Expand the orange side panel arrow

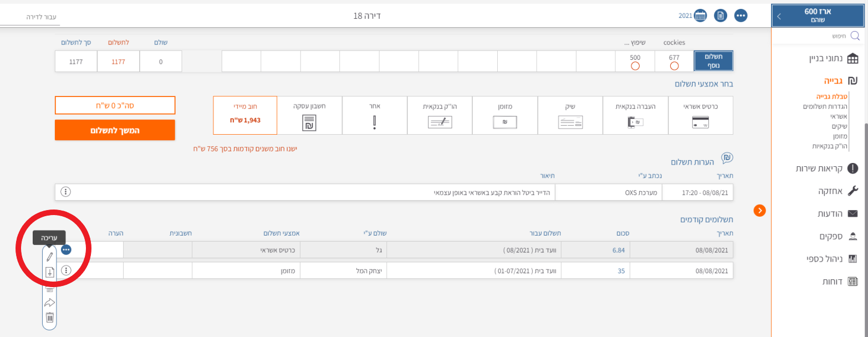[759, 210]
